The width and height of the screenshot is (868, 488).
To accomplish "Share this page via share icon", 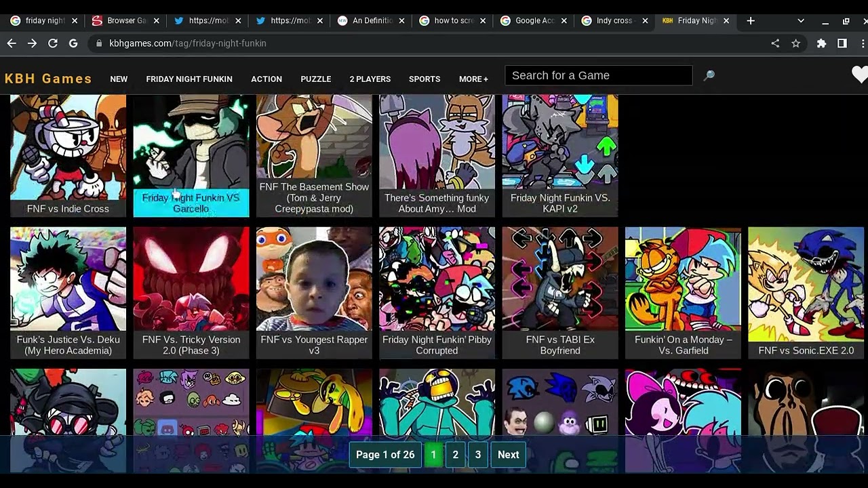I will [775, 43].
